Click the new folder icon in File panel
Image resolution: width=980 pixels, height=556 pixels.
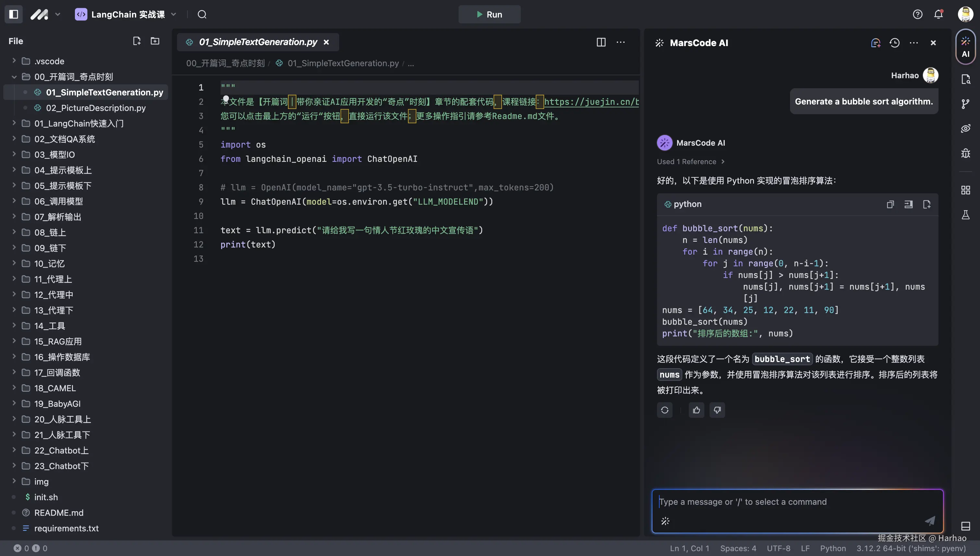tap(155, 41)
